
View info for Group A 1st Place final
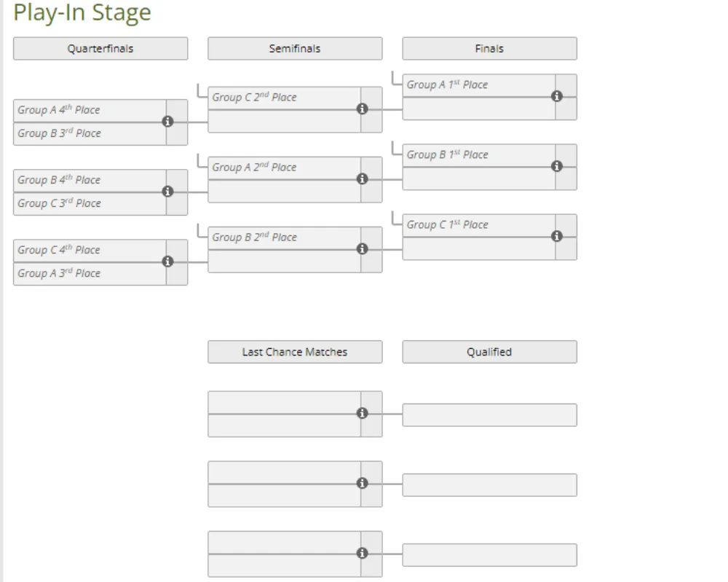click(557, 96)
